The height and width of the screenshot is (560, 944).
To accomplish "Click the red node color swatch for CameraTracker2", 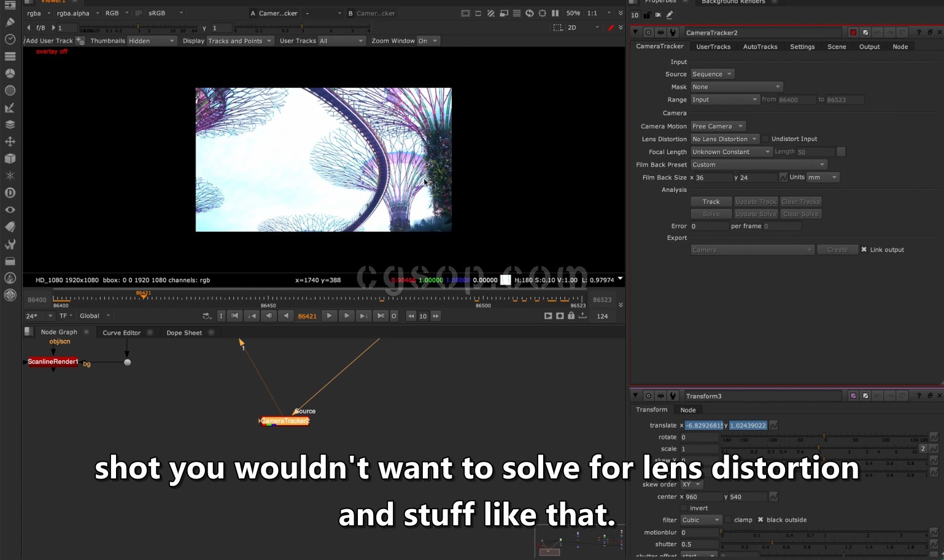I will click(853, 33).
